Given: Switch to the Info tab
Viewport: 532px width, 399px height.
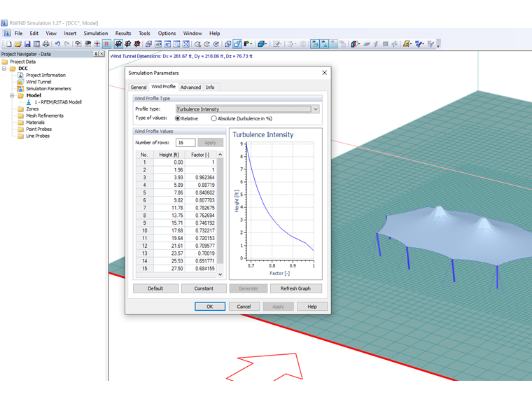Looking at the screenshot, I should [x=210, y=87].
